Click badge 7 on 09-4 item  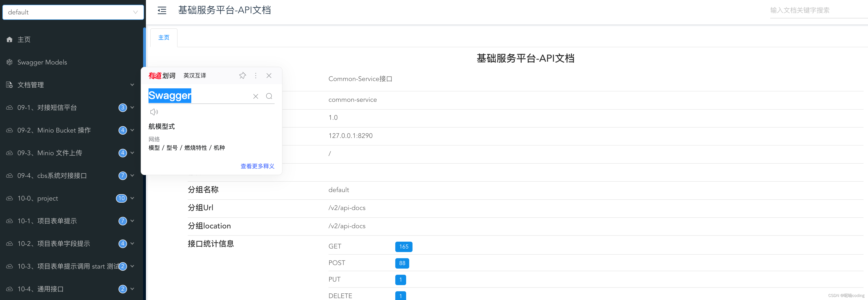pyautogui.click(x=123, y=175)
